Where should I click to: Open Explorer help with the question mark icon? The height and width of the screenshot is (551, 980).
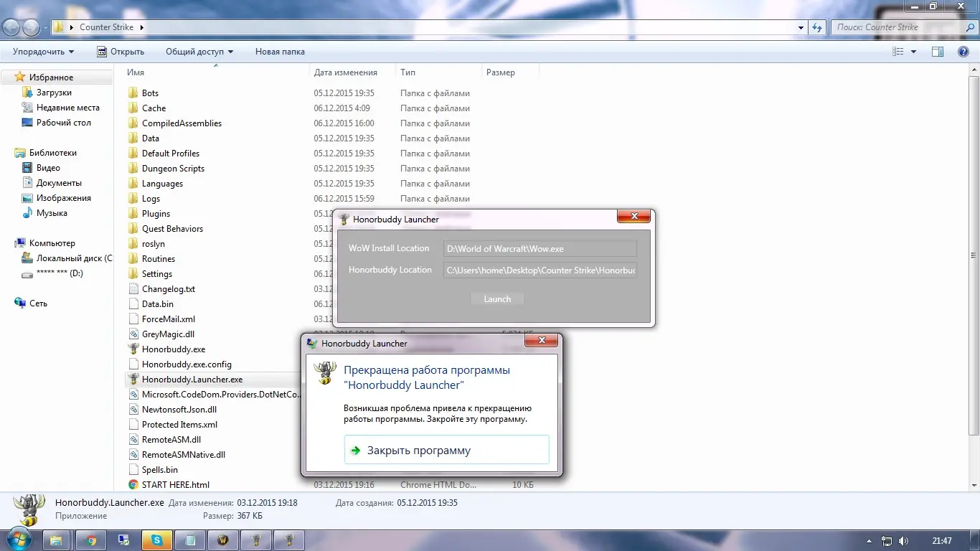click(x=963, y=52)
